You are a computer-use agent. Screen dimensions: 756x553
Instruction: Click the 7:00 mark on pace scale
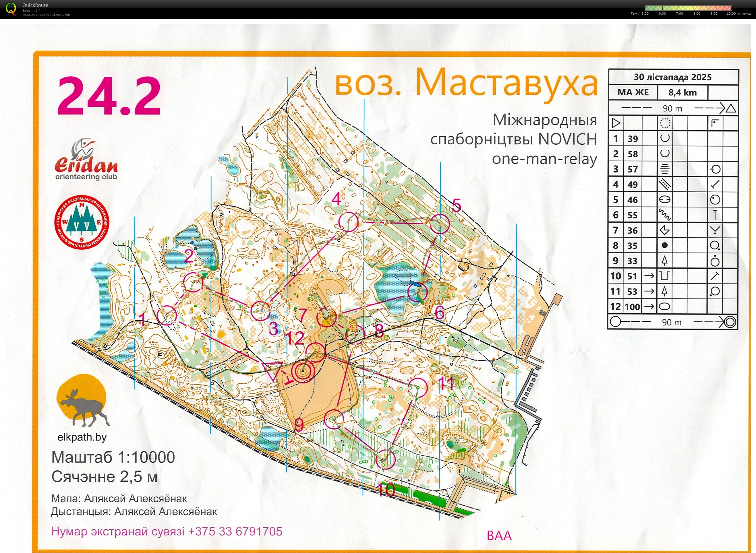pyautogui.click(x=679, y=14)
